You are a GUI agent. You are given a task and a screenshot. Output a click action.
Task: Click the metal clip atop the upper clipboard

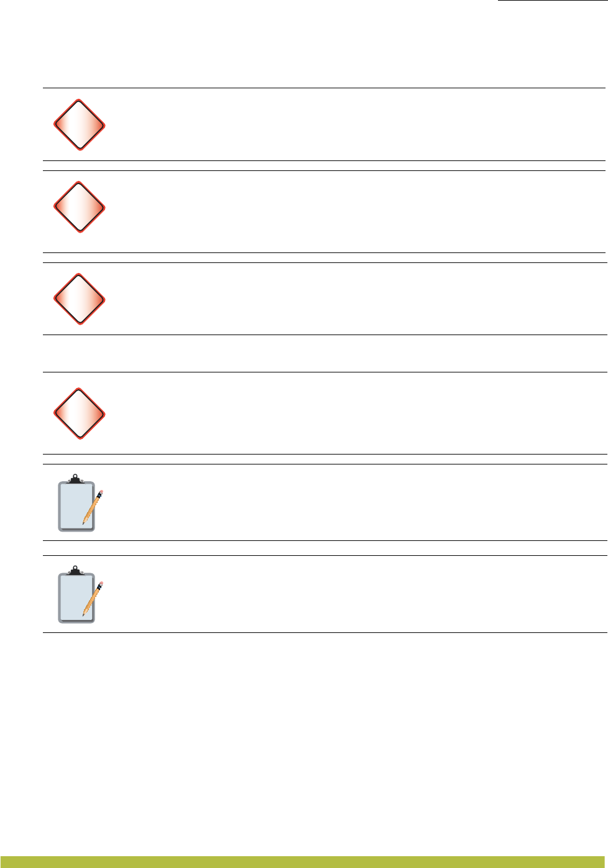tap(75, 478)
